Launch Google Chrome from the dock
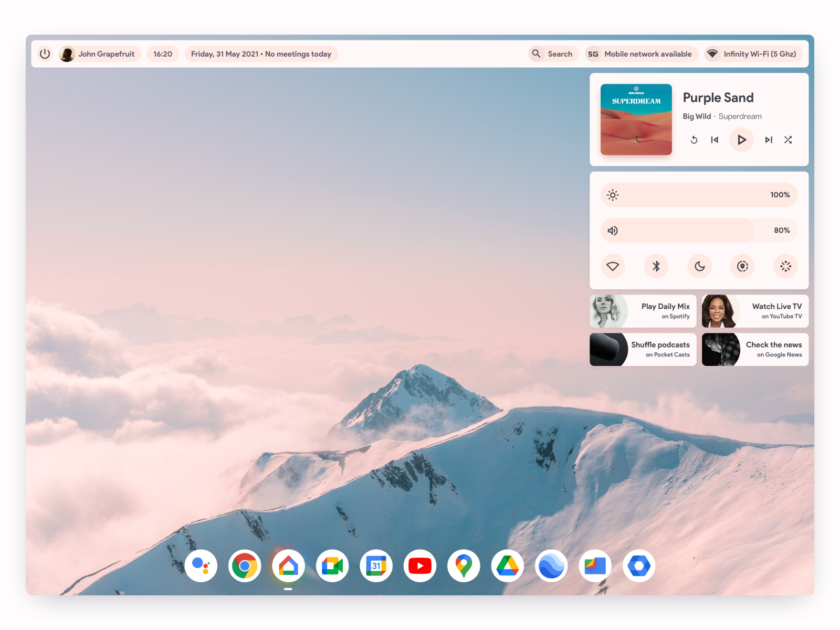Screen dimensions: 840x630 pos(245,565)
